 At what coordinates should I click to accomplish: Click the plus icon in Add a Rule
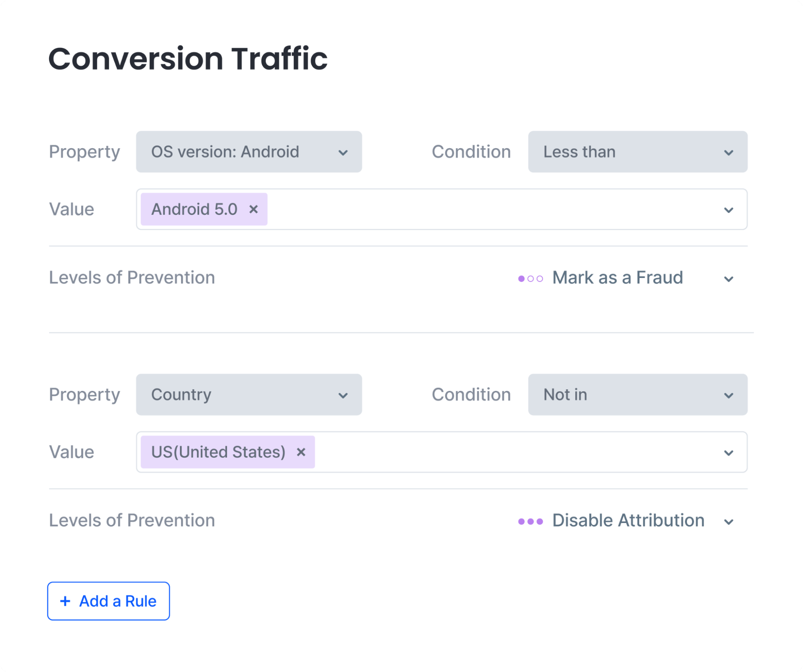(65, 601)
